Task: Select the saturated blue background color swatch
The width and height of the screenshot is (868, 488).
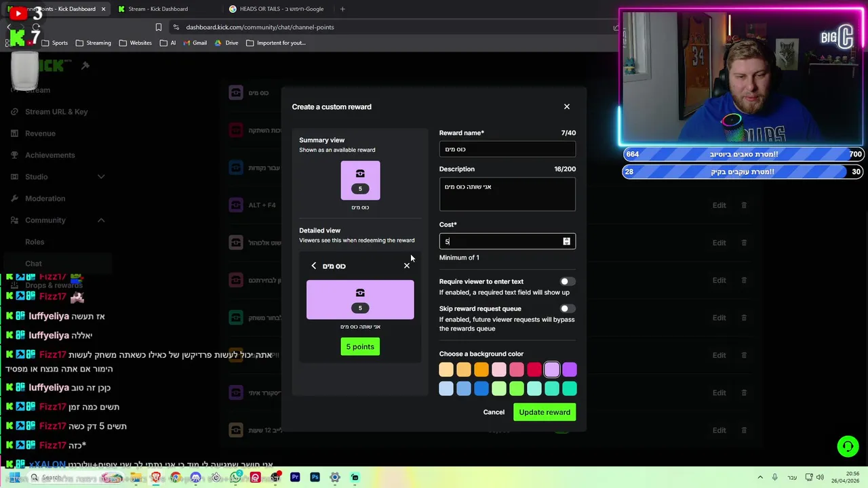Action: point(481,388)
